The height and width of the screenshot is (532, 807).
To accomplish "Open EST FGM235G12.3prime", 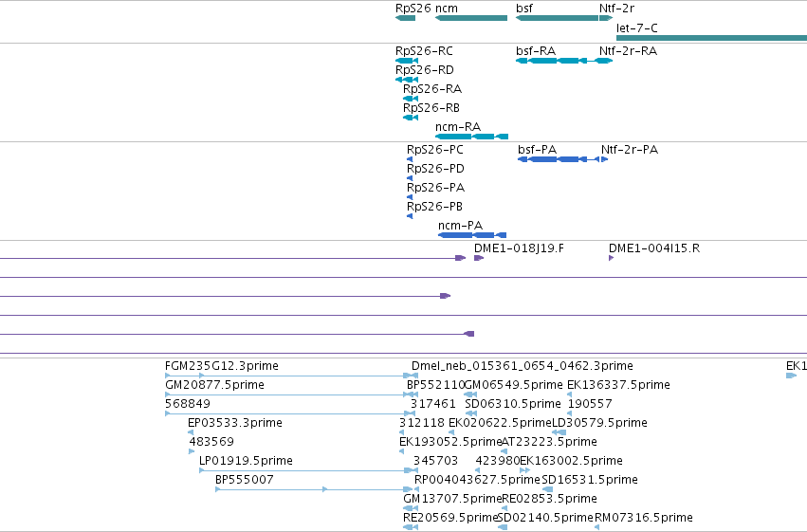I will [x=222, y=366].
